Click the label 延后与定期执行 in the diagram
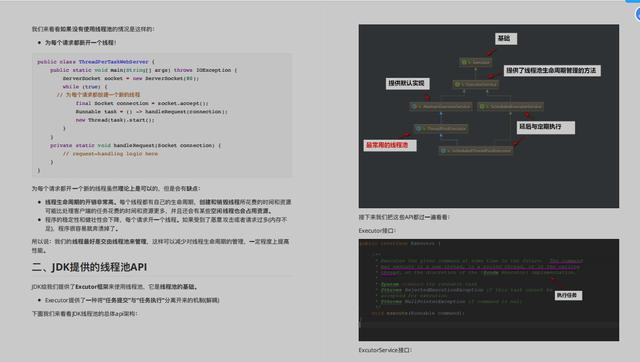This screenshot has width=640, height=362. click(x=546, y=127)
